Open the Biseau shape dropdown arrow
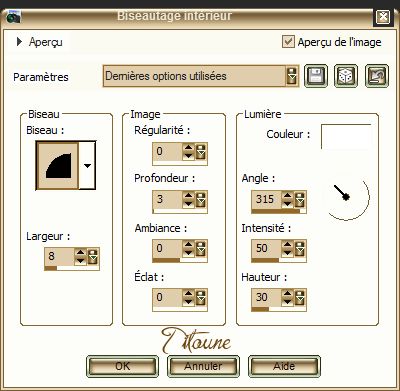This screenshot has height=391, width=400. (x=87, y=165)
